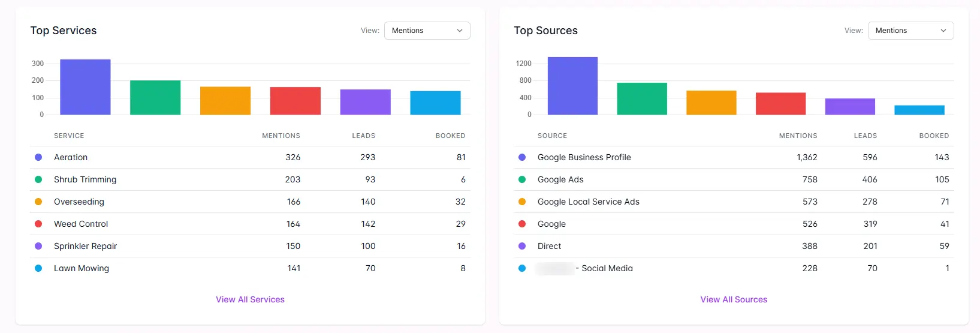
Task: Click the red dot beside Weed Control
Action: tap(38, 224)
